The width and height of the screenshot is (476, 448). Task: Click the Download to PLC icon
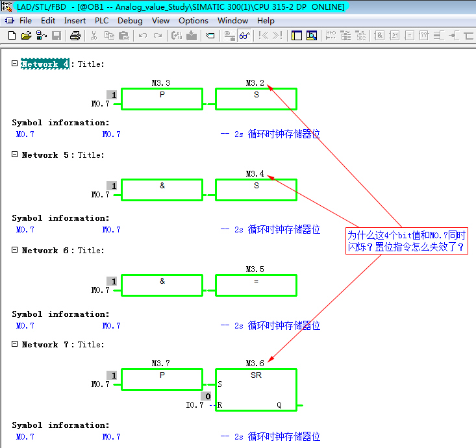(x=192, y=36)
